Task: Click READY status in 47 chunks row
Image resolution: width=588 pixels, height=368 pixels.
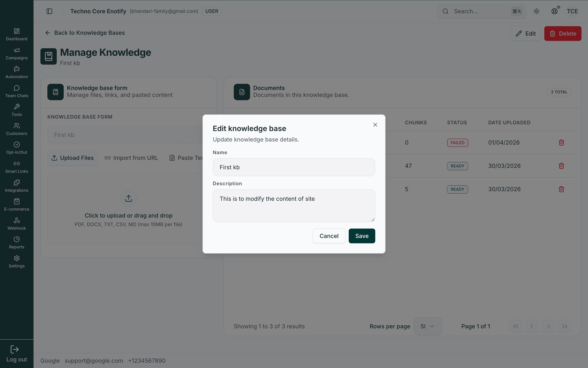Action: point(458,166)
